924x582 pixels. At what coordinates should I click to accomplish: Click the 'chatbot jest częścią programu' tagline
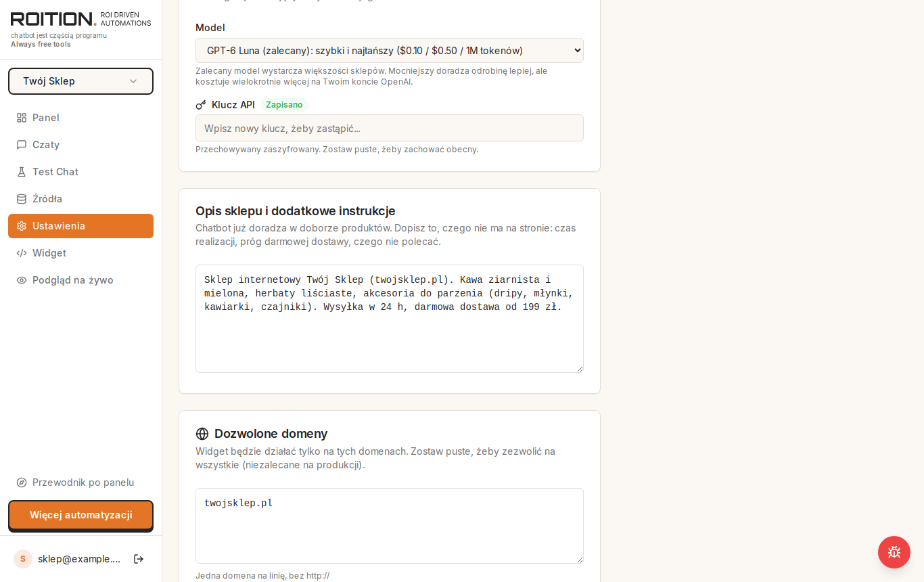59,35
